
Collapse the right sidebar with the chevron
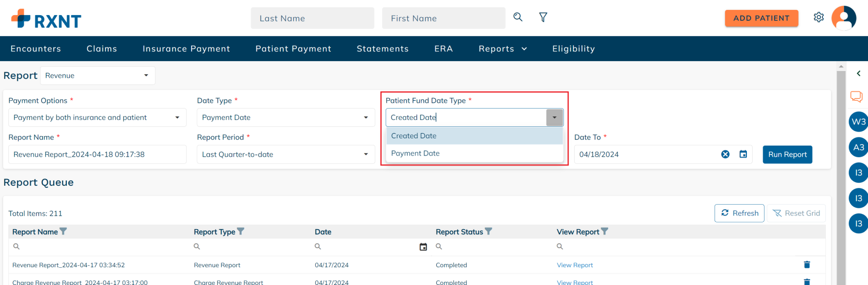[859, 74]
